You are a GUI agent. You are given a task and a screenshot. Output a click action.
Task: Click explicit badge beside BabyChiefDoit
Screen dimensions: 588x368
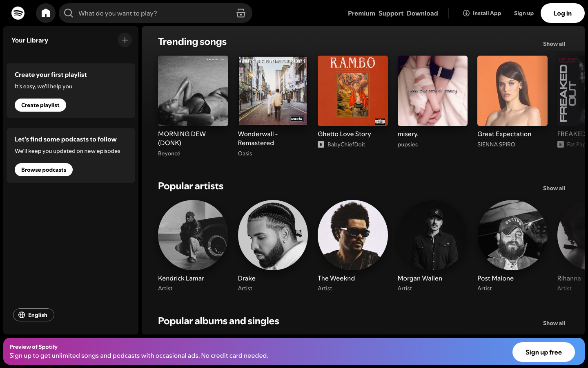pos(321,144)
